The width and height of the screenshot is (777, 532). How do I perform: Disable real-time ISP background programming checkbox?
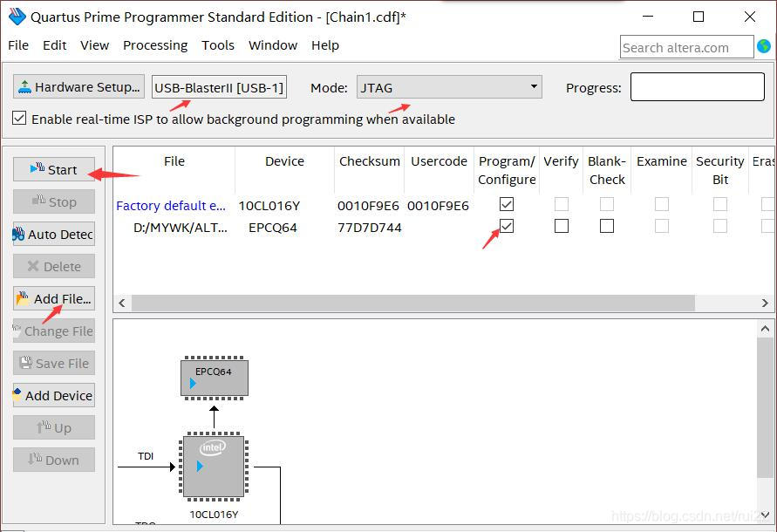[x=19, y=119]
